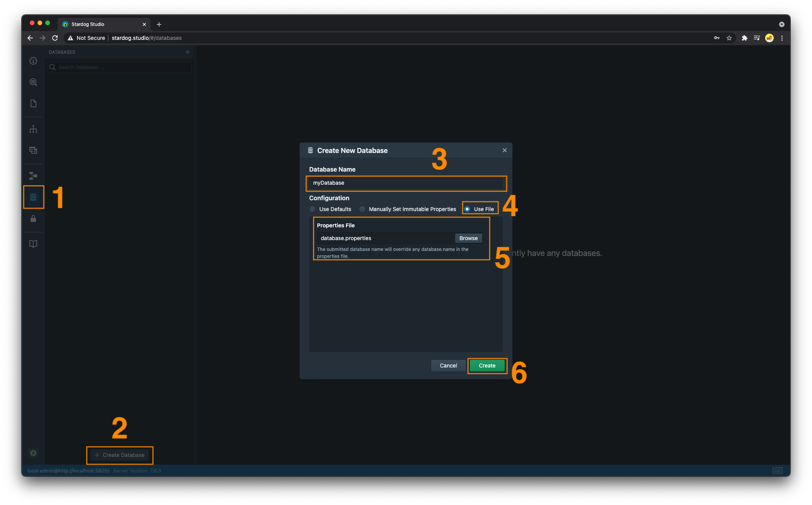This screenshot has width=812, height=505.
Task: Click the Browse button for properties file
Action: point(468,238)
